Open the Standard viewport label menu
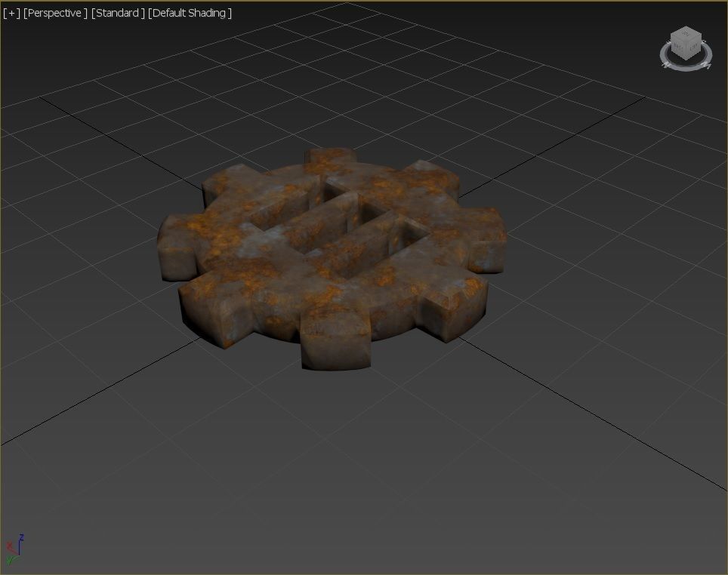 click(x=118, y=13)
